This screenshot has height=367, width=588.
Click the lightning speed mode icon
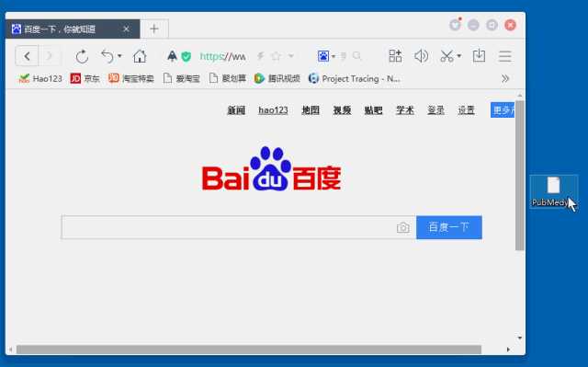[x=260, y=56]
